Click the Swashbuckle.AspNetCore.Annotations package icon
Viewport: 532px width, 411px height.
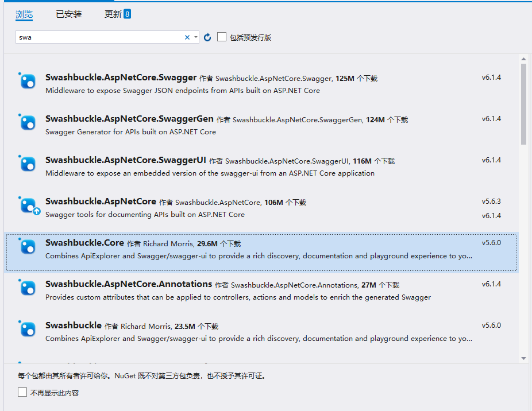[27, 288]
